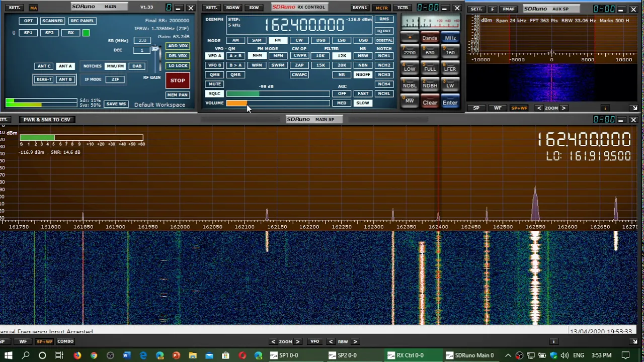
Task: Click the green RX status indicator square
Action: [86, 33]
